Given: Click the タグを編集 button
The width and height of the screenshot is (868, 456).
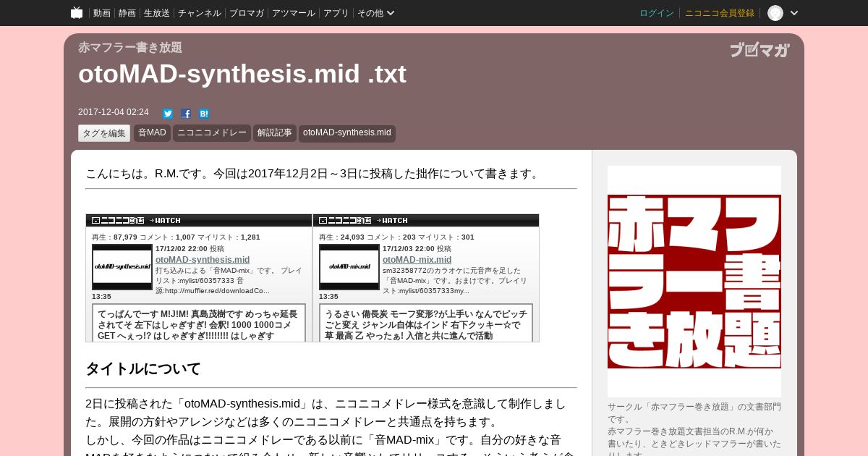Looking at the screenshot, I should coord(104,133).
